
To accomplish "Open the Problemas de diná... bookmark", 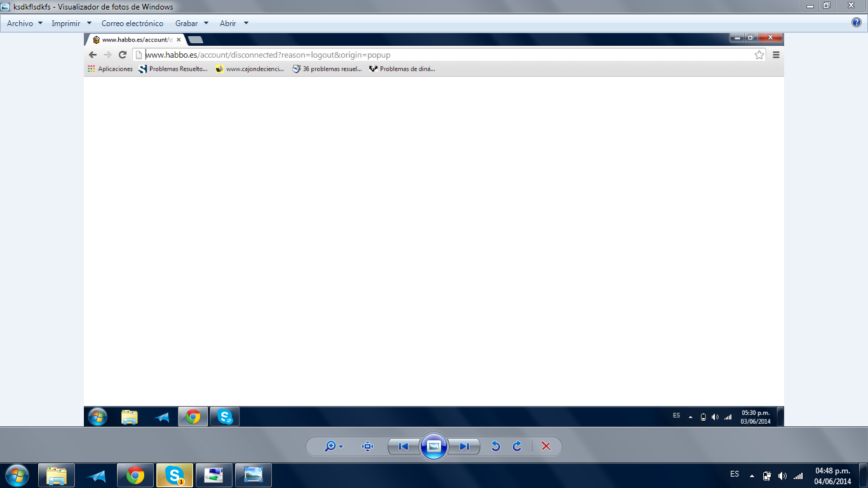I will (402, 69).
